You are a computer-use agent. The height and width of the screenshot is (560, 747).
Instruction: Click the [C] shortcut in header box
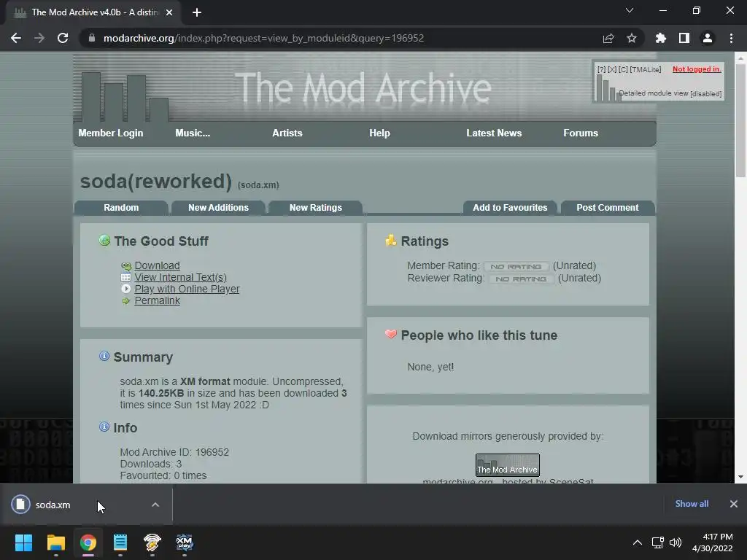(623, 69)
